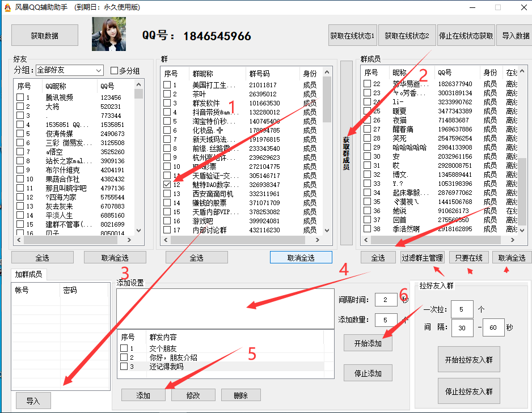Click 取消全选 under the friends list
Viewport: 532px width, 413px height.
pos(115,258)
